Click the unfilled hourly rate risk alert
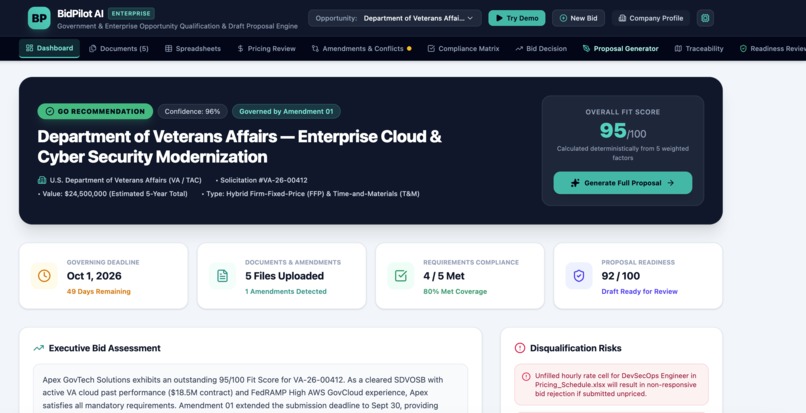The width and height of the screenshot is (806, 413). pyautogui.click(x=611, y=385)
